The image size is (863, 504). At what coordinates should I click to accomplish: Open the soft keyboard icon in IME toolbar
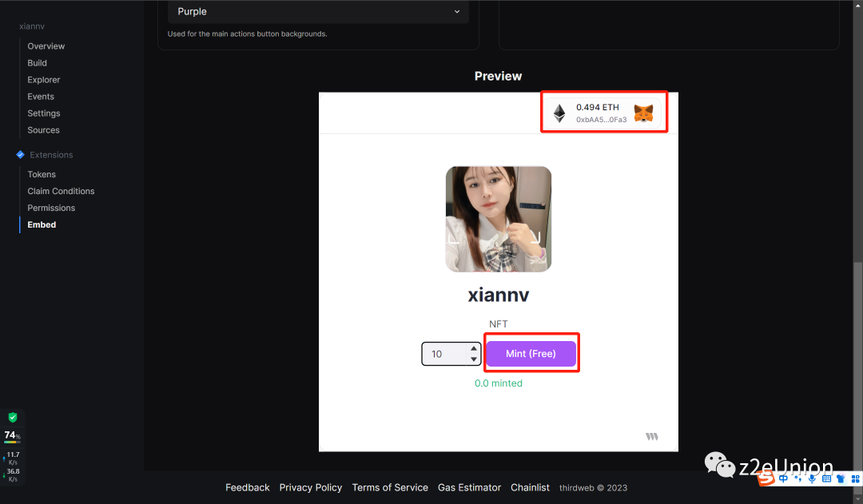pyautogui.click(x=825, y=478)
